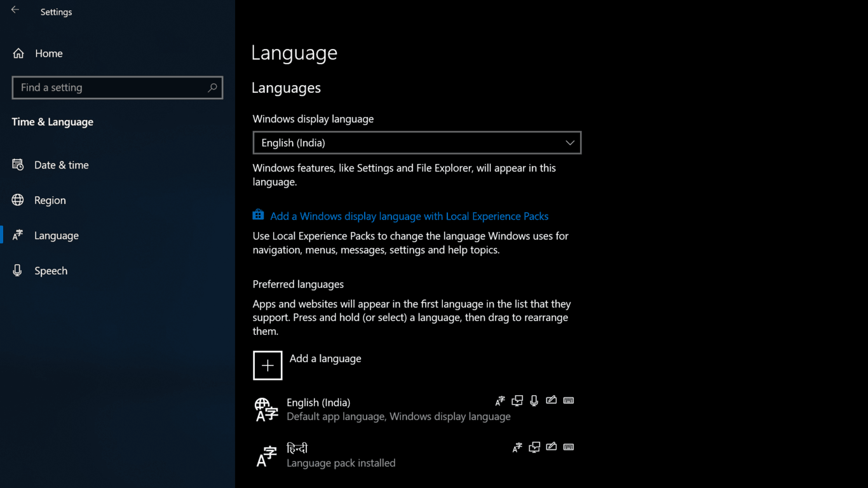Image resolution: width=868 pixels, height=488 pixels.
Task: Click the Languages section heading
Action: [286, 88]
